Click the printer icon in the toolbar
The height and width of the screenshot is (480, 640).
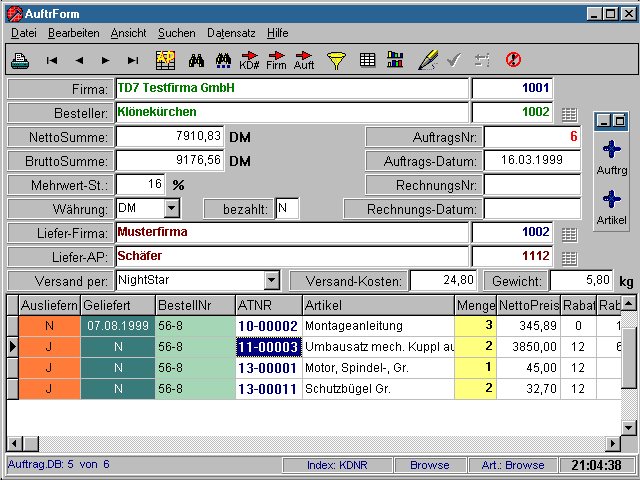[x=19, y=60]
